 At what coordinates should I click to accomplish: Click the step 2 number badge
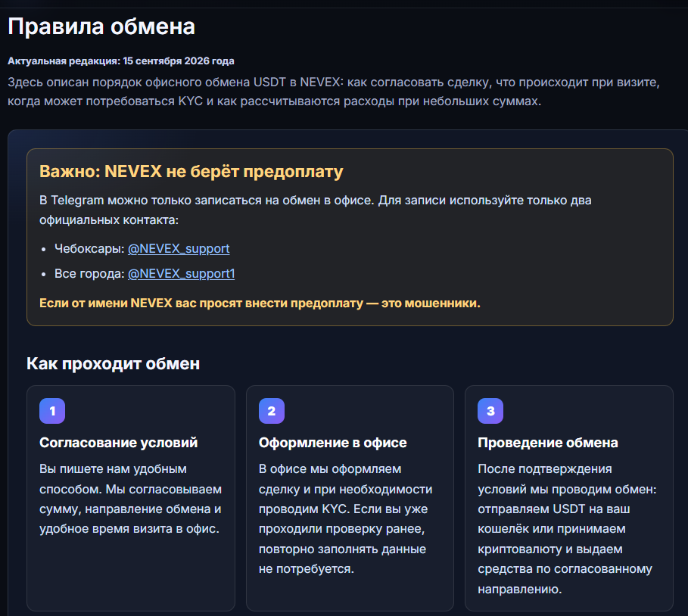pos(272,411)
